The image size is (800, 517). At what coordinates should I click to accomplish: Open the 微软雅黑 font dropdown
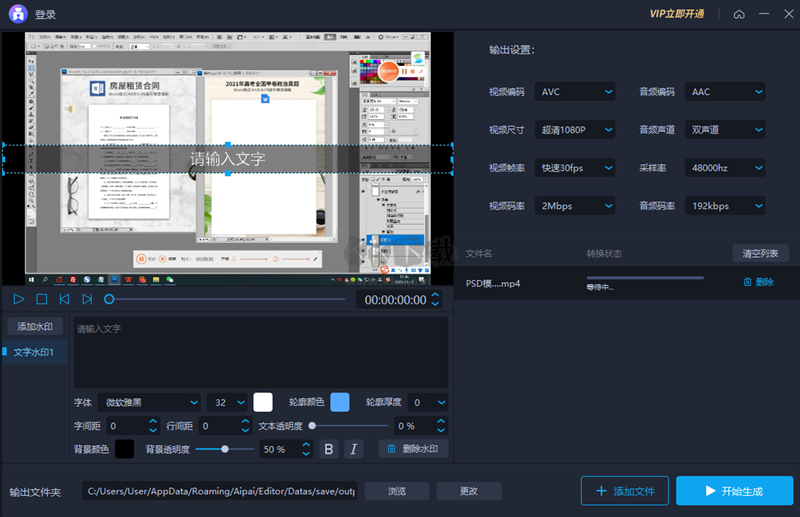pyautogui.click(x=151, y=402)
